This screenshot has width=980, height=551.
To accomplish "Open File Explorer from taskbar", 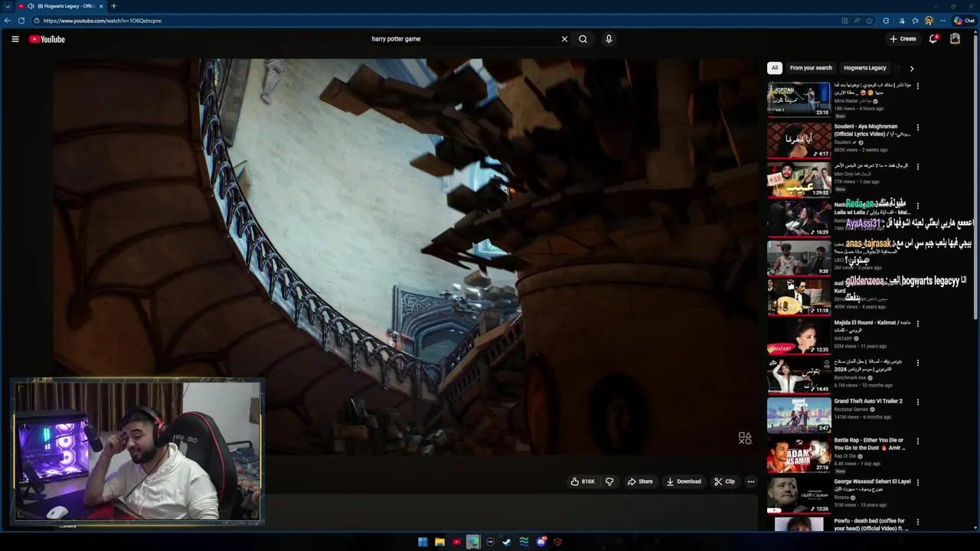I will (x=439, y=542).
